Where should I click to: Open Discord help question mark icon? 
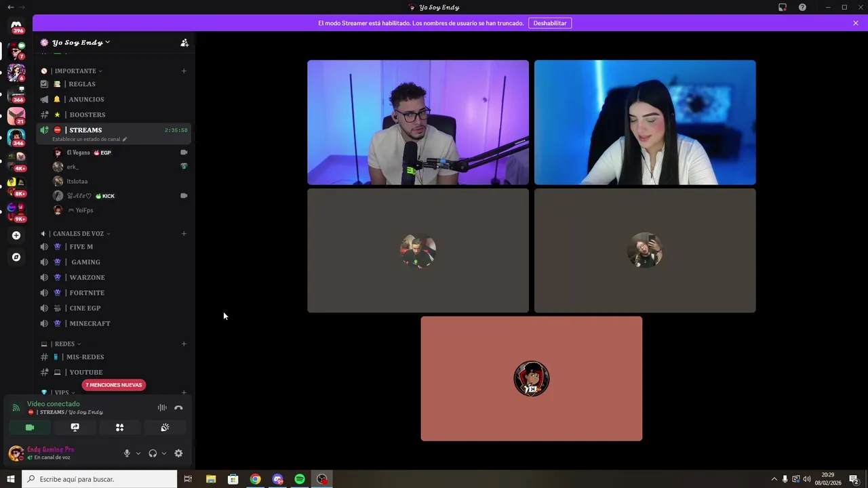pos(802,7)
